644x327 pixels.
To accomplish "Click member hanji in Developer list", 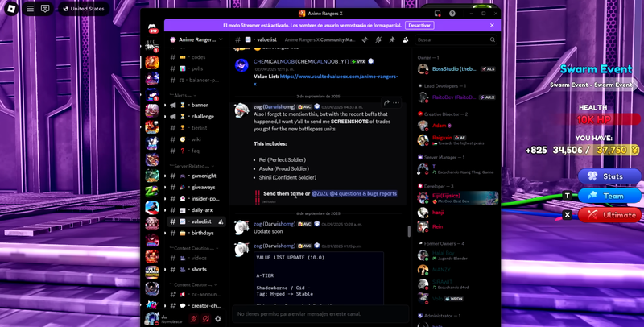I will 457,213.
